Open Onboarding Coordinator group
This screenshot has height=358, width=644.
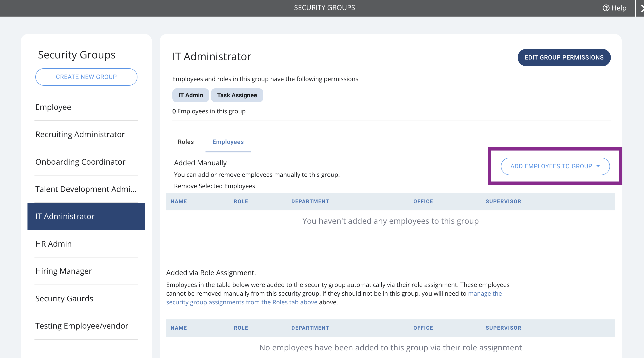[86, 162]
